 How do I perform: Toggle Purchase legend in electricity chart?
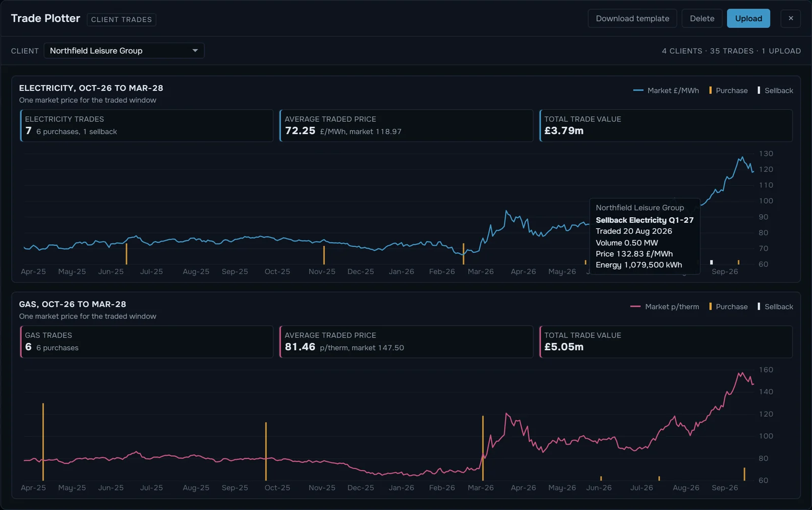(728, 90)
